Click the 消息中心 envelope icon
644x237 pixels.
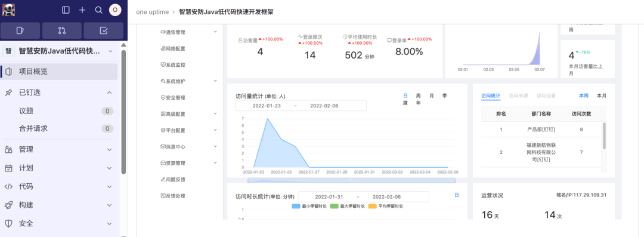163,146
